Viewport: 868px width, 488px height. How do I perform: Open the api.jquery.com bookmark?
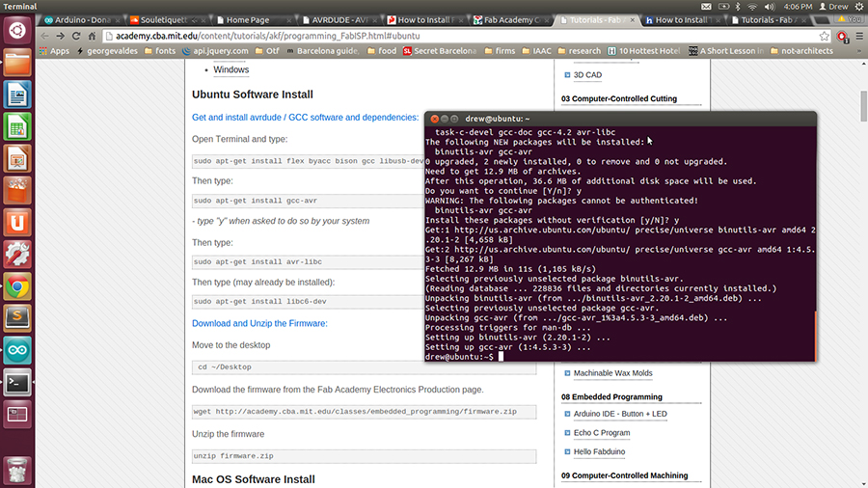215,51
